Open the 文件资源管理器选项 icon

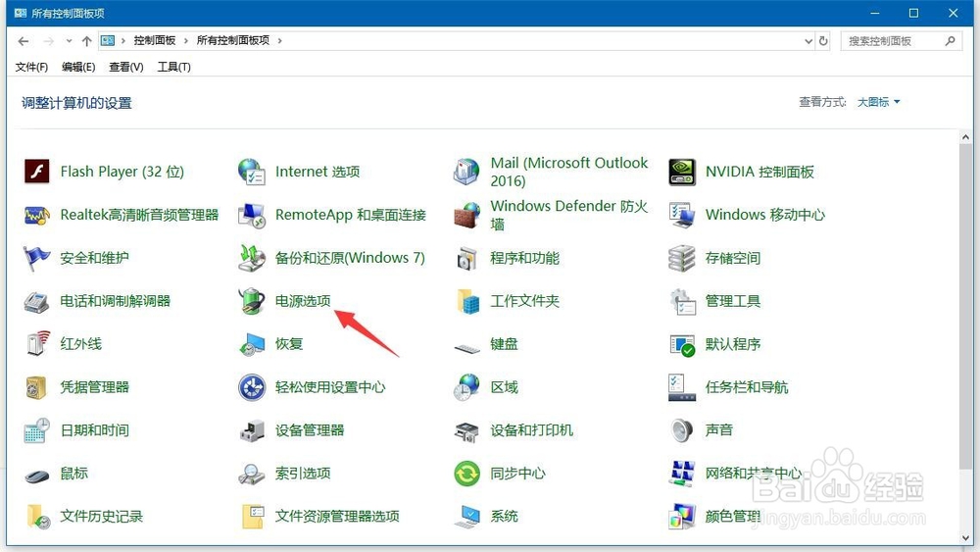pyautogui.click(x=252, y=517)
